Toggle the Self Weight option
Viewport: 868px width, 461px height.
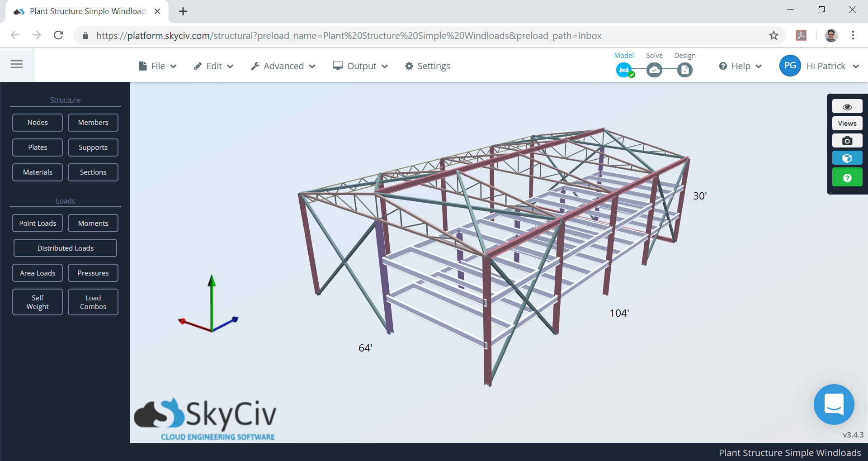pyautogui.click(x=37, y=302)
